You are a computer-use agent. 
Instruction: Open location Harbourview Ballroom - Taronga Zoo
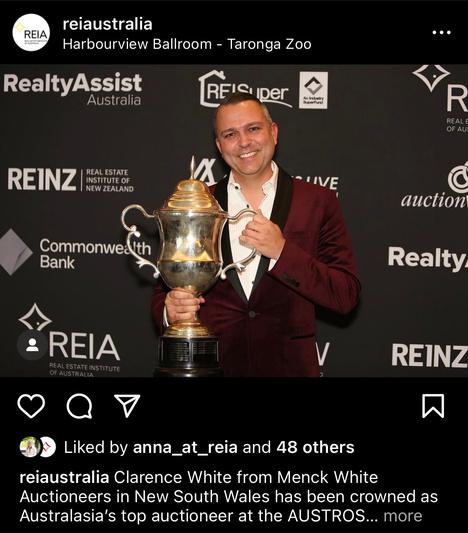click(187, 44)
